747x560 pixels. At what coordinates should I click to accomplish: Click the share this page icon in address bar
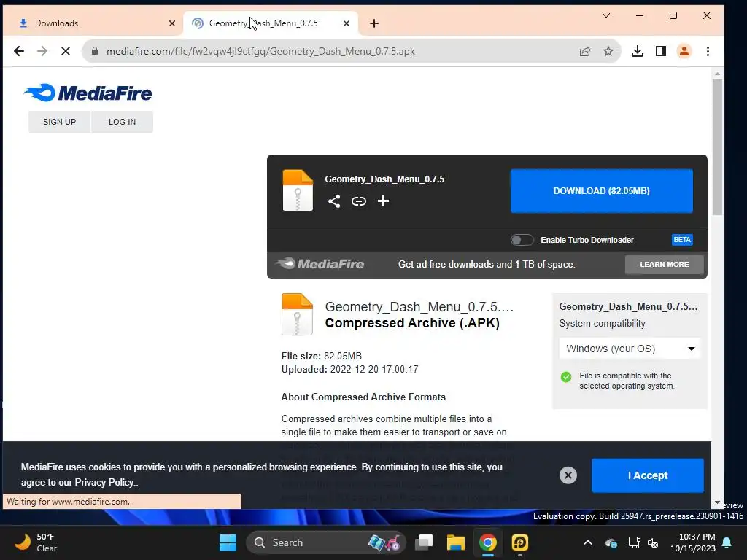coord(585,52)
